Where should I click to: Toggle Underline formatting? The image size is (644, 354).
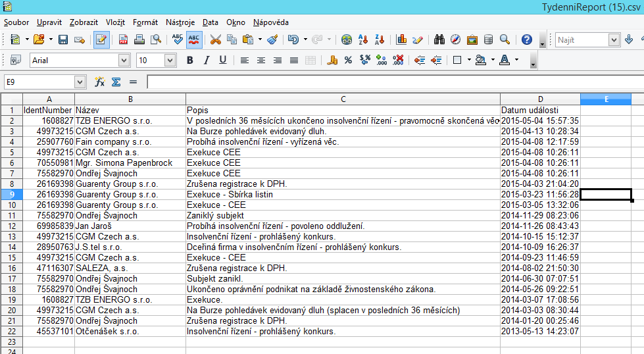pyautogui.click(x=222, y=61)
